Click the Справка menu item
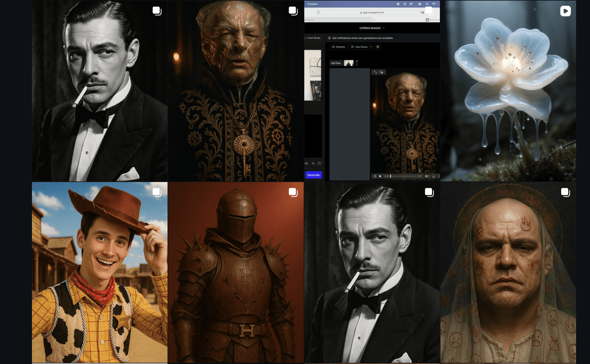The image size is (590, 364). pyautogui.click(x=312, y=4)
